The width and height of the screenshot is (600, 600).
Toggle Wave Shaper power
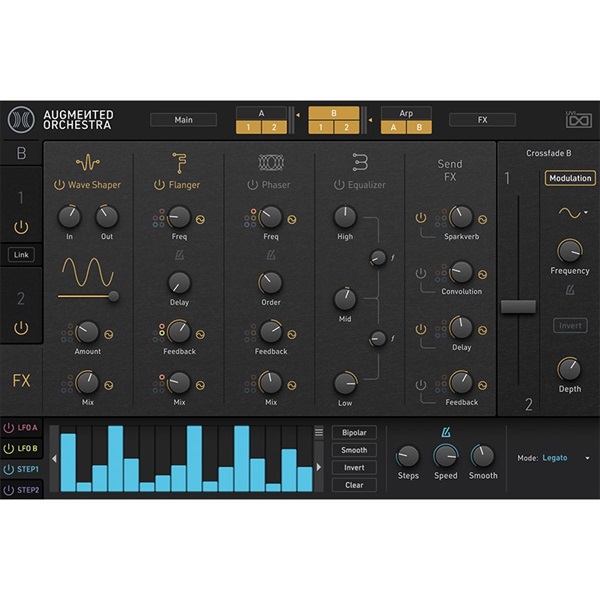(x=59, y=185)
